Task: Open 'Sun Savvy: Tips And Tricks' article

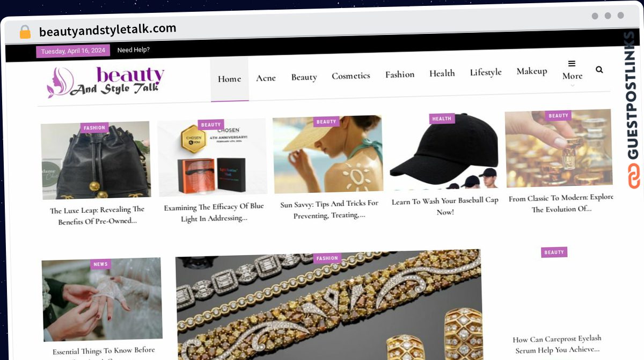Action: click(329, 210)
